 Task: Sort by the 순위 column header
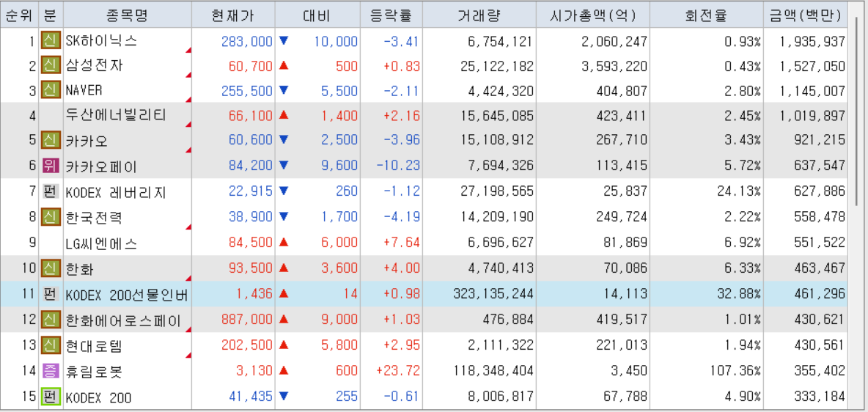click(x=19, y=15)
